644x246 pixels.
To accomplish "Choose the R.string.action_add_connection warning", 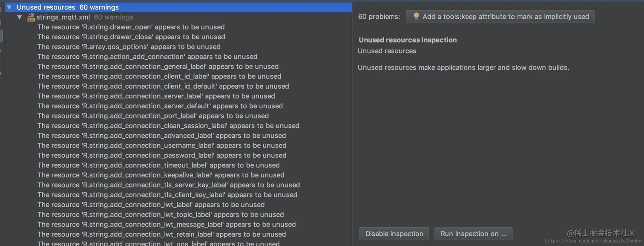I will [x=147, y=57].
